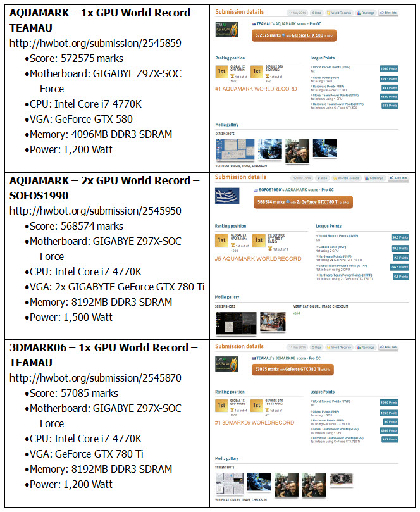Click TEAMAU's AQUAMARK score - Pro OC title

pos(288,24)
